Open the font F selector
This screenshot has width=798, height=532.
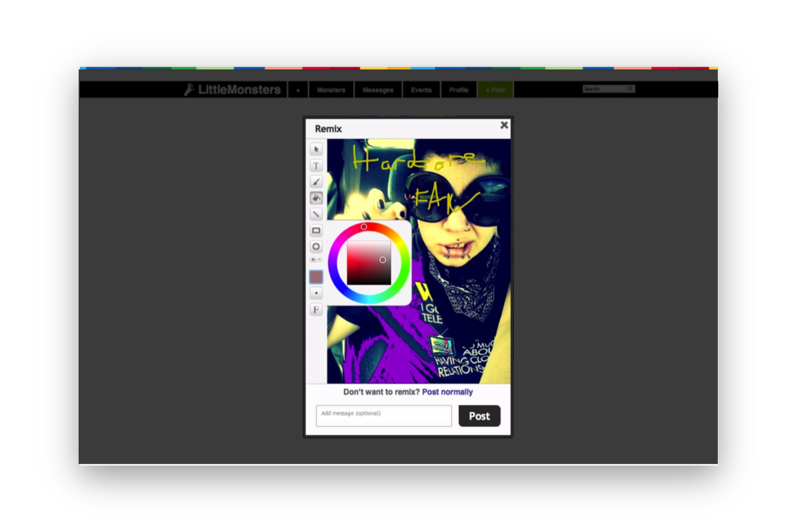point(316,310)
